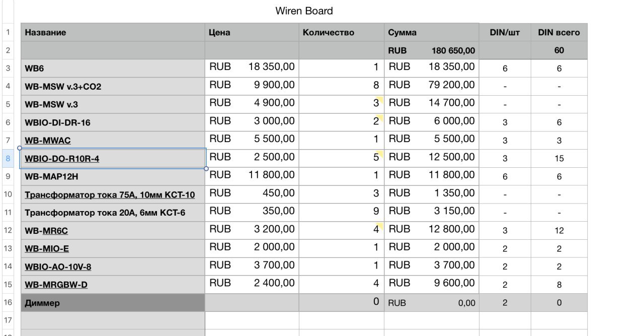Click comment marker on WBIO-DI-DR-16 quantity cell
644x336 pixels.
[380, 117]
